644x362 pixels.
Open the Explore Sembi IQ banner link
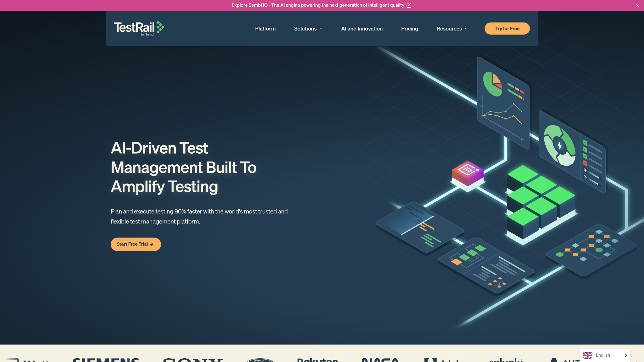pyautogui.click(x=318, y=5)
